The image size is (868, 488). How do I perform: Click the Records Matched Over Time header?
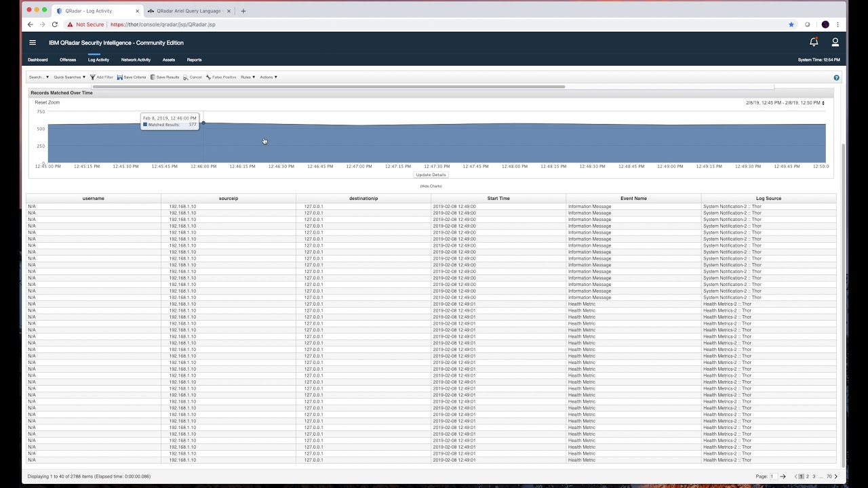click(62, 93)
